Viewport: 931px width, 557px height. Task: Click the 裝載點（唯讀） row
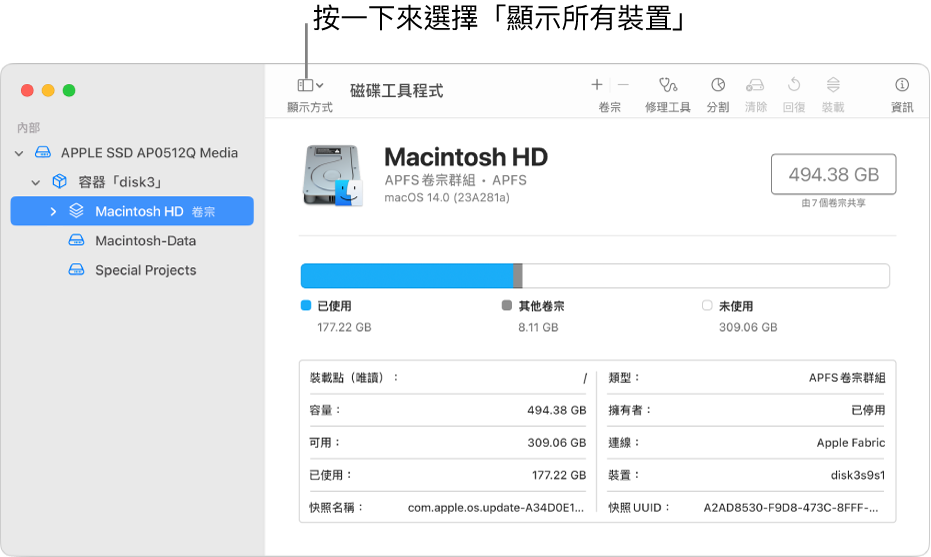point(448,378)
